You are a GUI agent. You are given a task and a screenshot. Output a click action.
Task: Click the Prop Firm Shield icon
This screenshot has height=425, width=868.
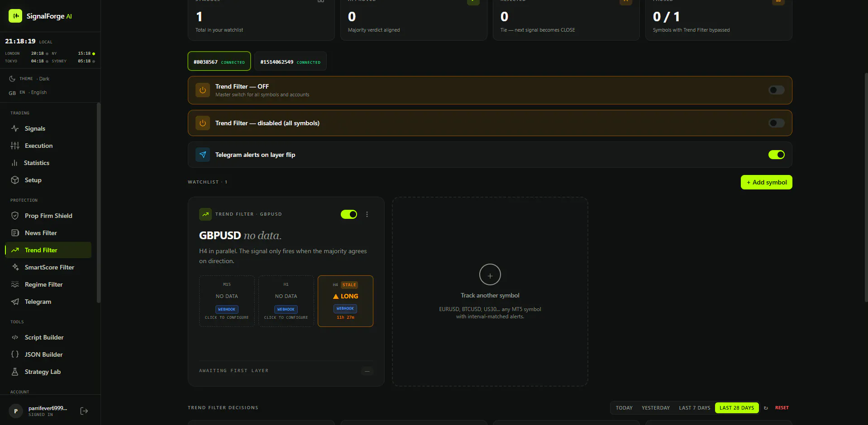point(15,216)
